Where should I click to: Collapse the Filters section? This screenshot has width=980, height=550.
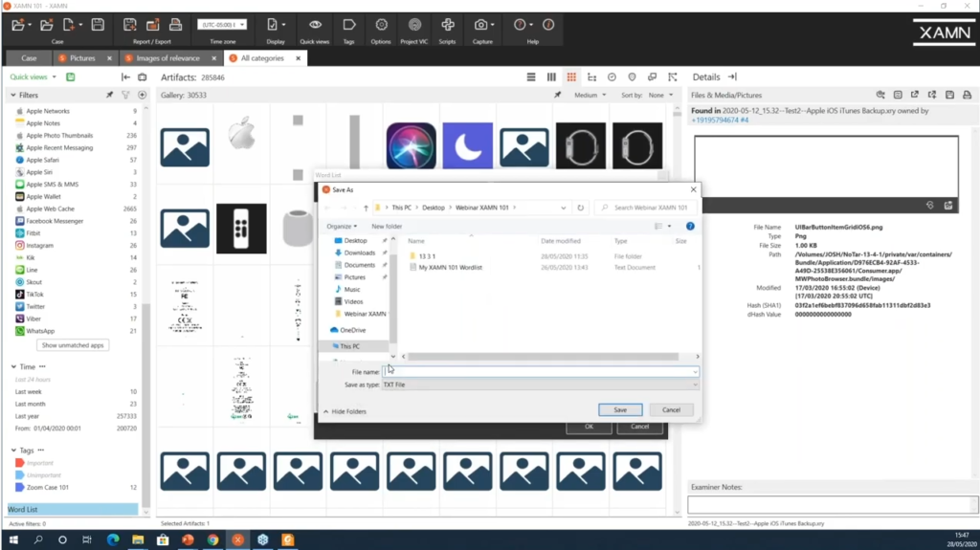tap(13, 95)
